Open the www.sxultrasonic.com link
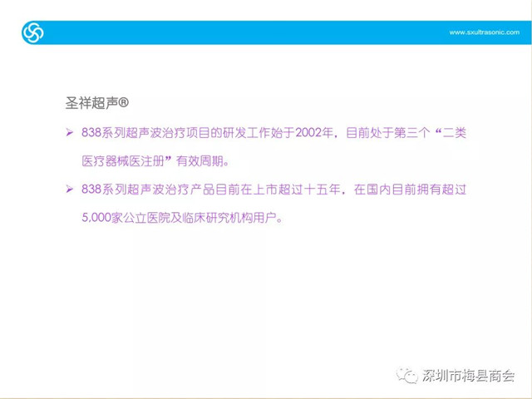Screen dimensions: 532x399 484,32
